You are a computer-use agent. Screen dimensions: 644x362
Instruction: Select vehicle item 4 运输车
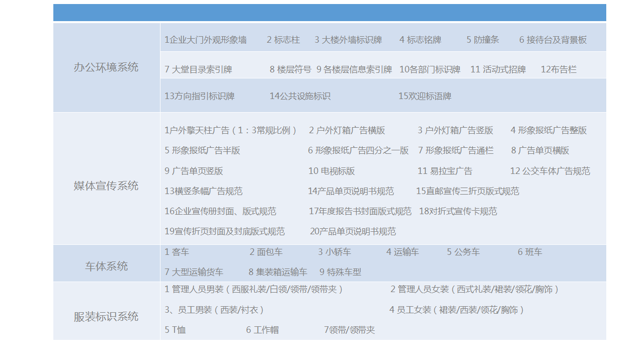click(403, 252)
